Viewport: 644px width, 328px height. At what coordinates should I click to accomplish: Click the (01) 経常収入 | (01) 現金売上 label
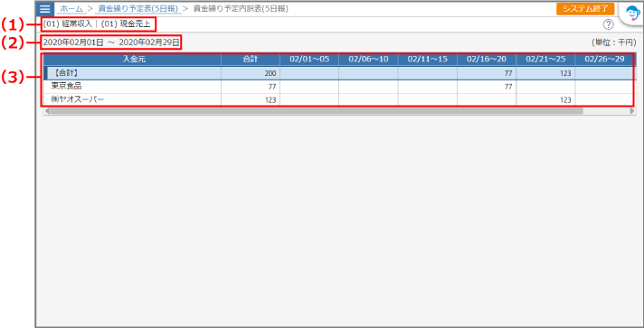tap(98, 24)
